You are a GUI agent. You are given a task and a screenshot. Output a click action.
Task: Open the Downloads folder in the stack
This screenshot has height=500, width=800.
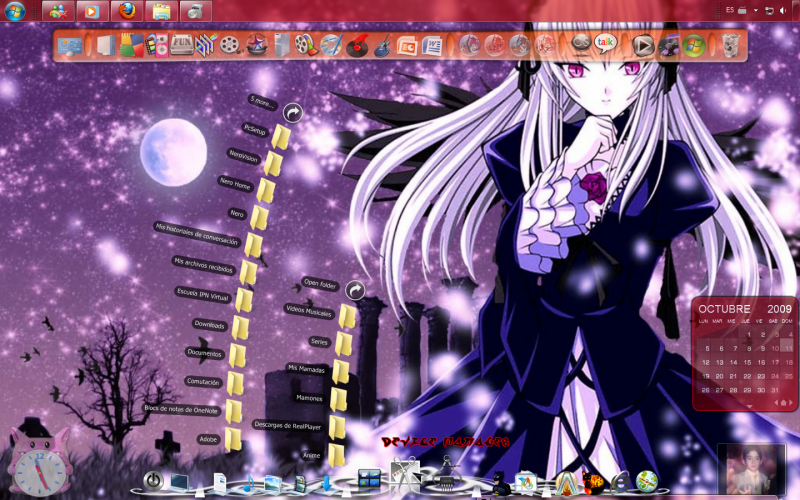(240, 328)
